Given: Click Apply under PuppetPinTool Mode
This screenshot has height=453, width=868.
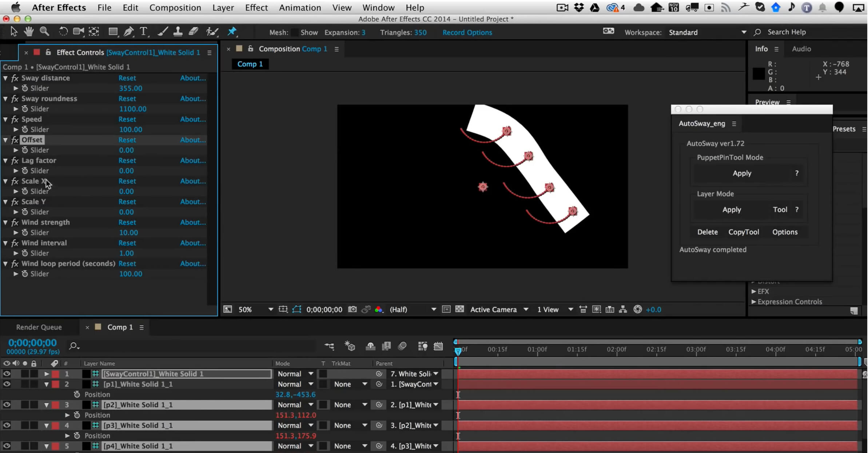Looking at the screenshot, I should (x=742, y=173).
